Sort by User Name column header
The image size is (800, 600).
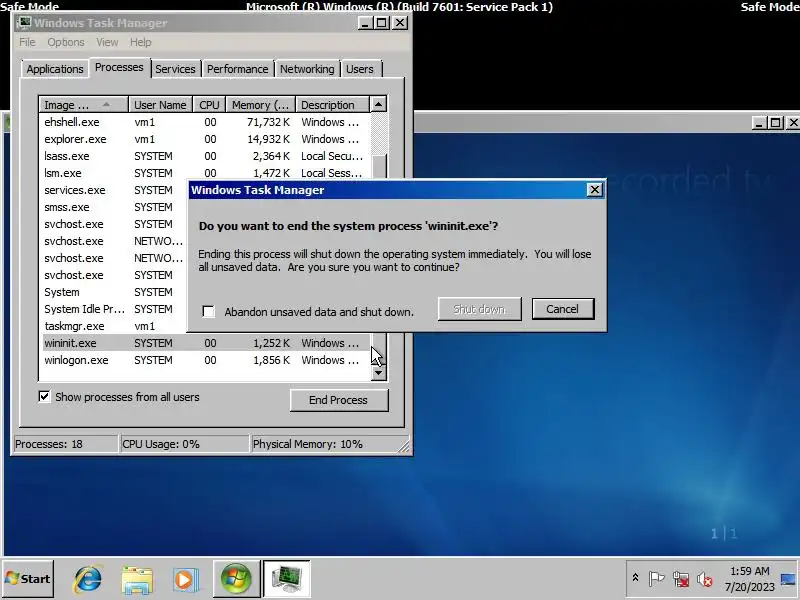click(x=160, y=105)
